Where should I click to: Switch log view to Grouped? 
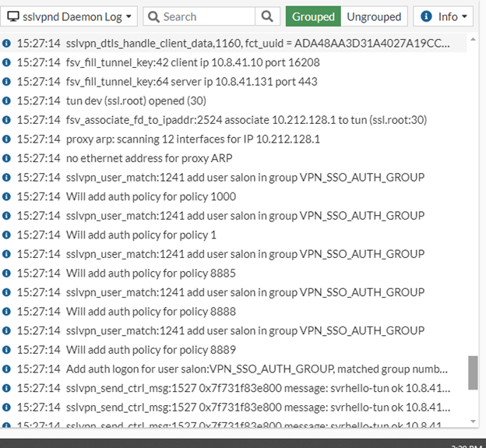pos(313,16)
